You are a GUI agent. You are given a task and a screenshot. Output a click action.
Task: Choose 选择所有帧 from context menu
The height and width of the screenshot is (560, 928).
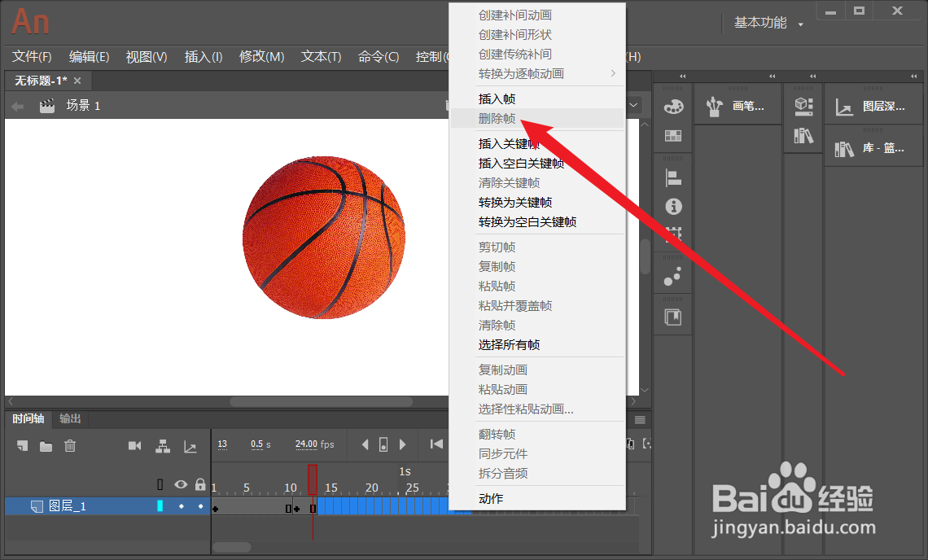click(x=536, y=344)
